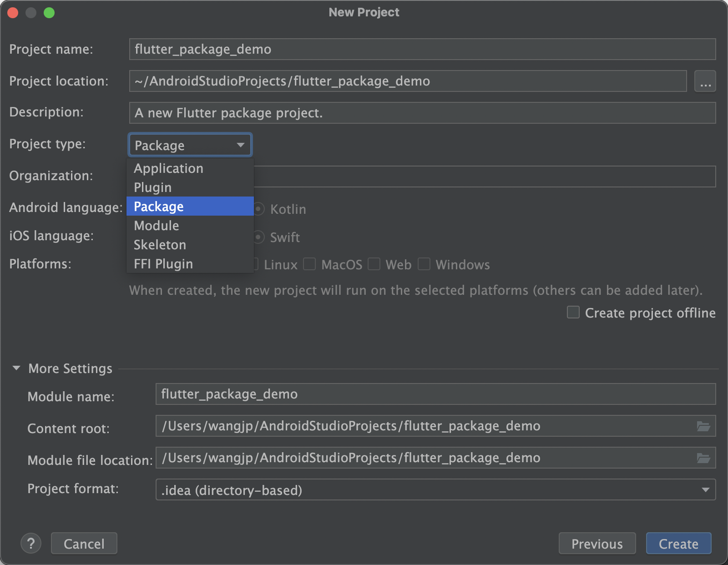Image resolution: width=728 pixels, height=565 pixels.
Task: Click the Previous button
Action: tap(597, 543)
